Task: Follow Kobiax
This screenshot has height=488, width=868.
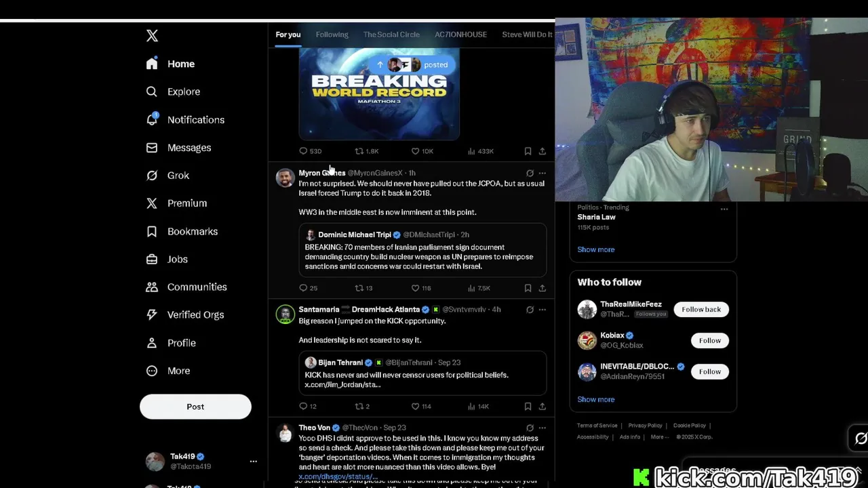Action: pyautogui.click(x=710, y=340)
